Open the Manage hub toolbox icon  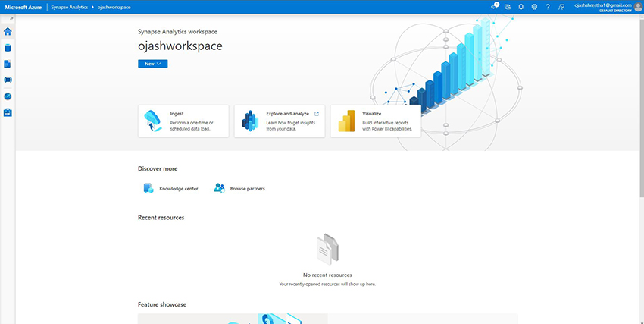(8, 112)
